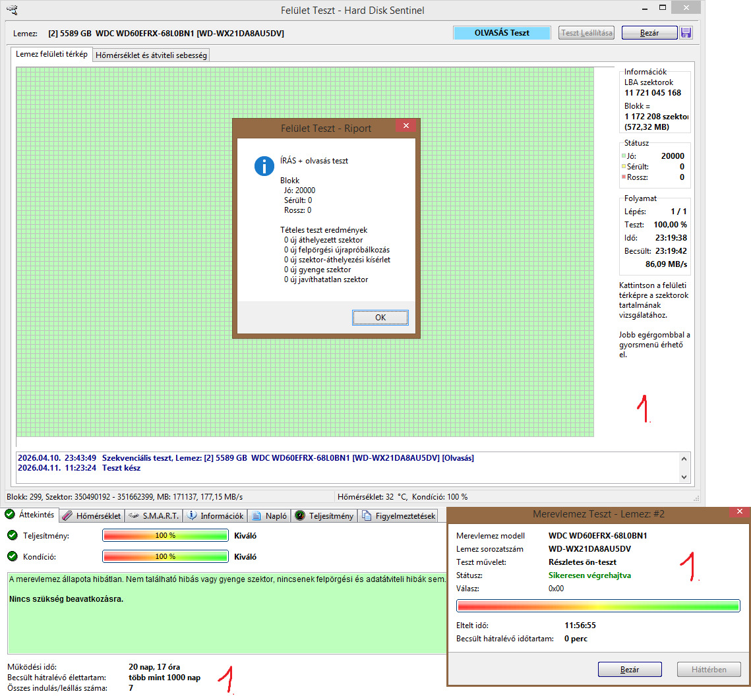Click the Hard Disk Sentinel app icon in title bar

[x=13, y=10]
